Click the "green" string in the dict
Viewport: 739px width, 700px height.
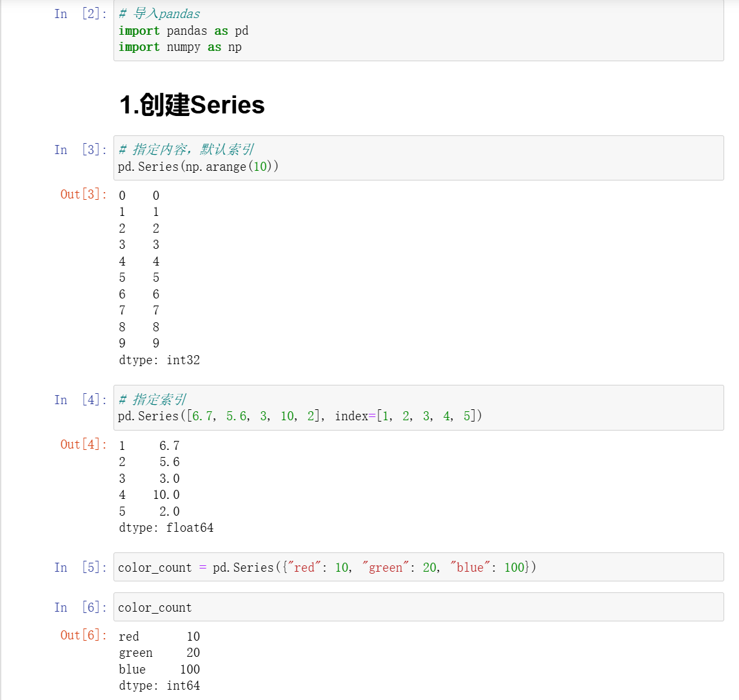(386, 567)
